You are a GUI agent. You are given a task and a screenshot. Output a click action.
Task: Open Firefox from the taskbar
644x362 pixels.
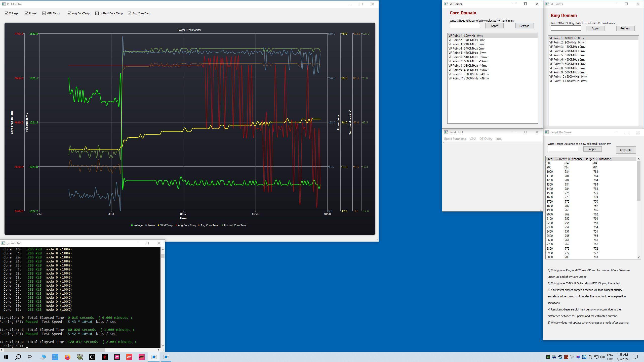point(67,357)
